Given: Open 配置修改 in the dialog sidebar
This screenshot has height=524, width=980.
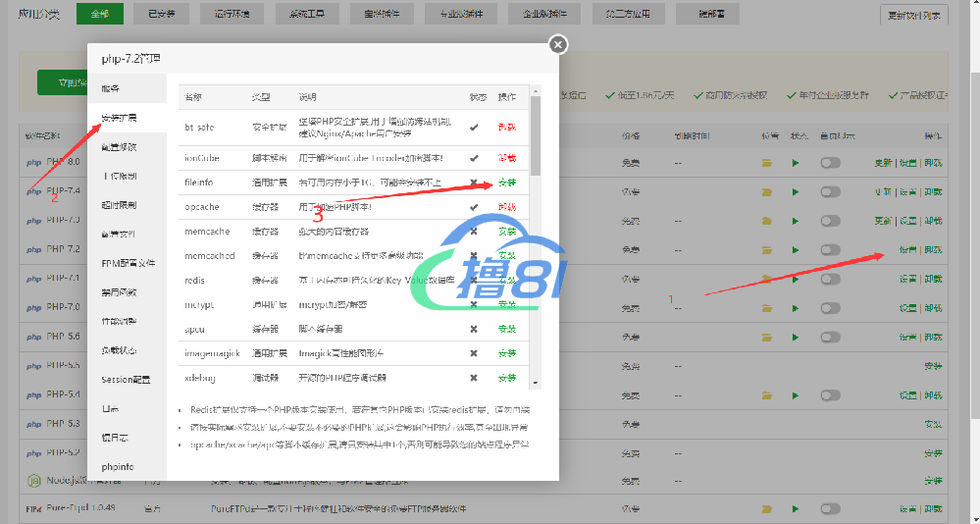Looking at the screenshot, I should [119, 147].
